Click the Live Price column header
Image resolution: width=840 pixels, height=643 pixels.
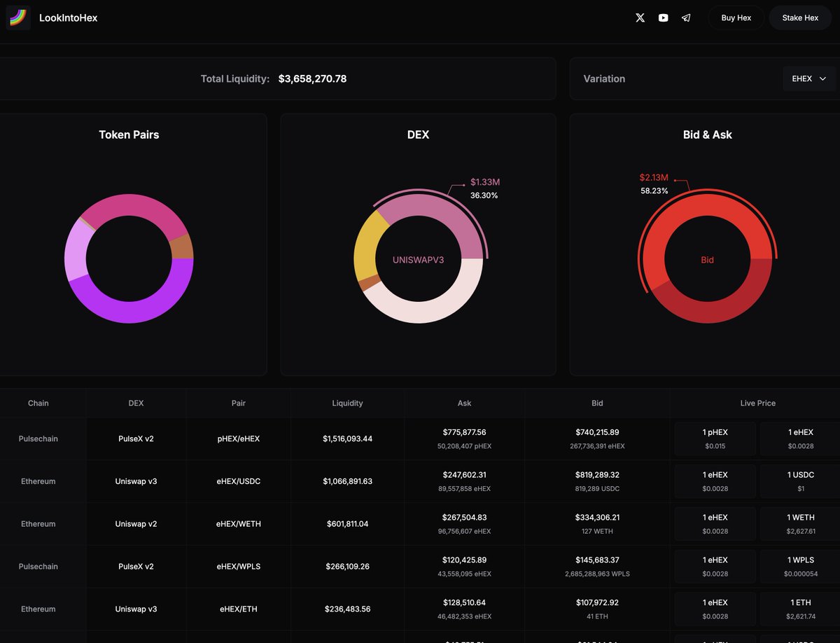coord(758,403)
